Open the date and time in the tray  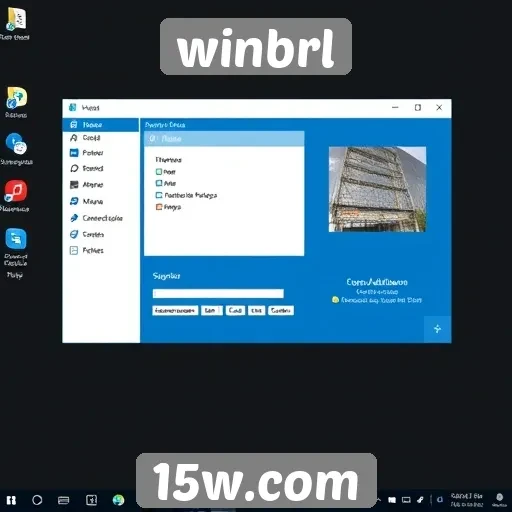click(467, 500)
